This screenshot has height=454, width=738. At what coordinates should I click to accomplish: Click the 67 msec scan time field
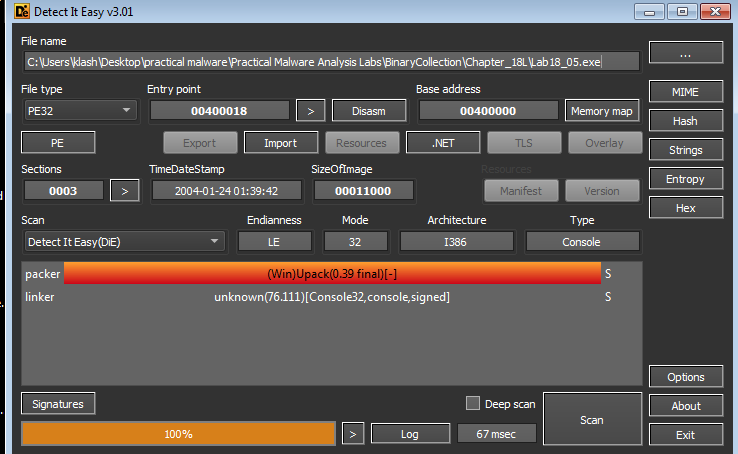coord(496,433)
